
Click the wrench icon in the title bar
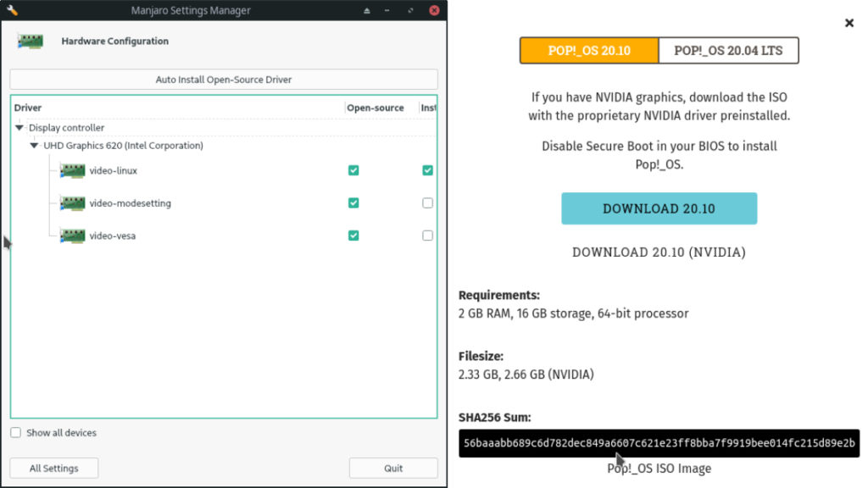[x=11, y=9]
